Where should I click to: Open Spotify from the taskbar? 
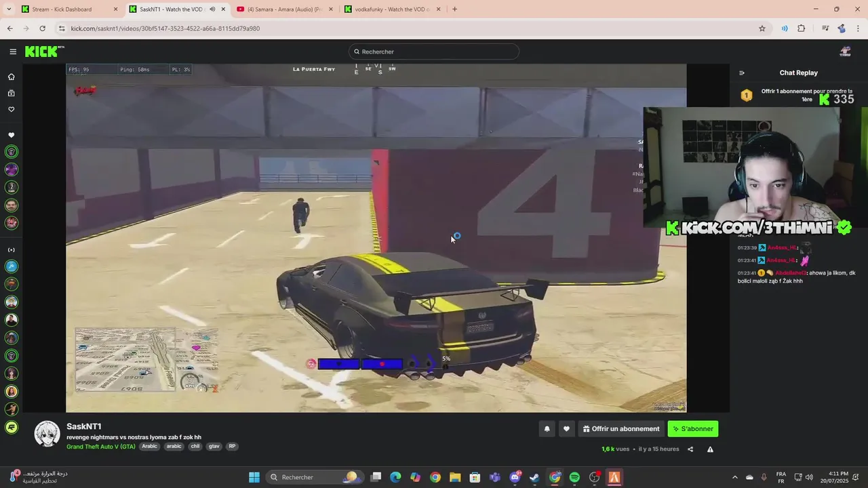(x=574, y=477)
